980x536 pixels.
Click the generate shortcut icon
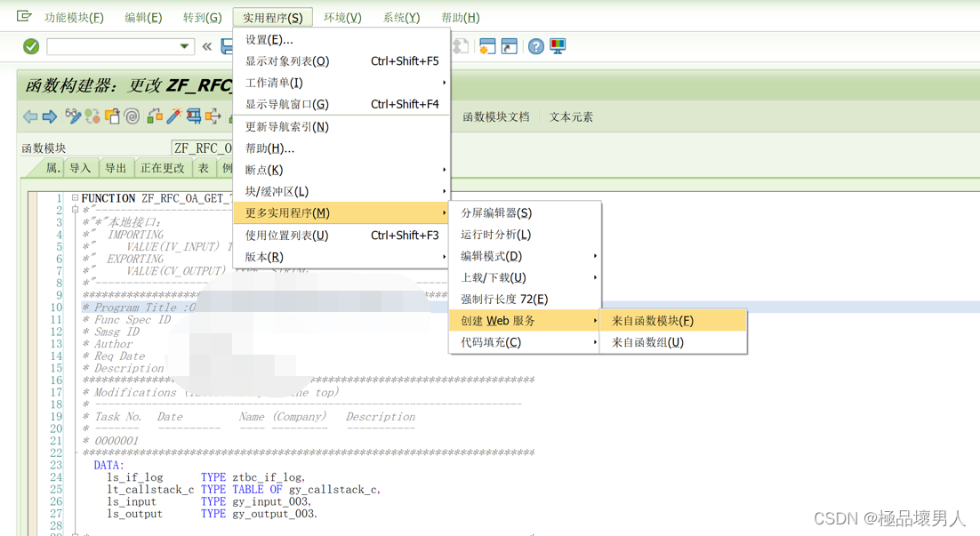point(509,47)
